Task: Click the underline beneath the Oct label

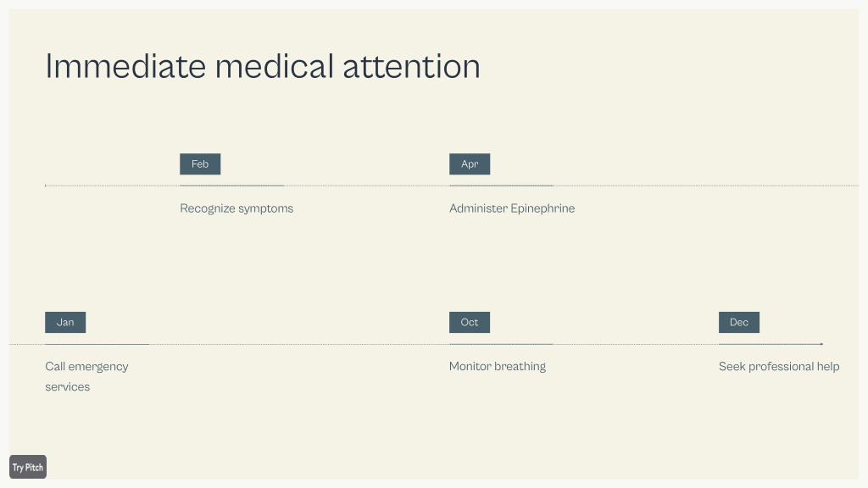Action: point(502,344)
